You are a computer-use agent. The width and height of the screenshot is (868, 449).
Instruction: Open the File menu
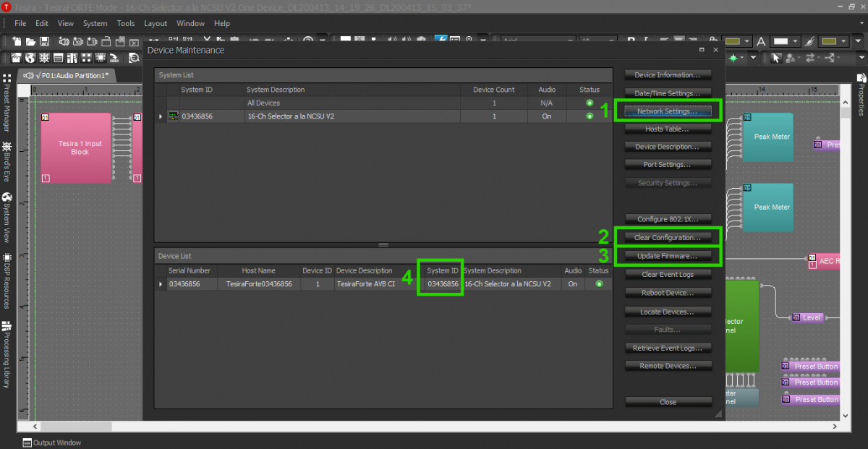click(x=20, y=23)
